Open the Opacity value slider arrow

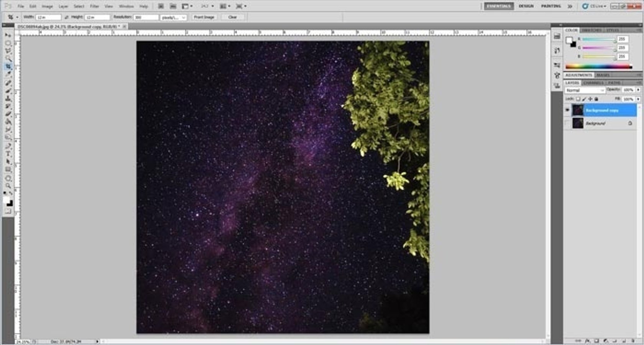[x=639, y=90]
